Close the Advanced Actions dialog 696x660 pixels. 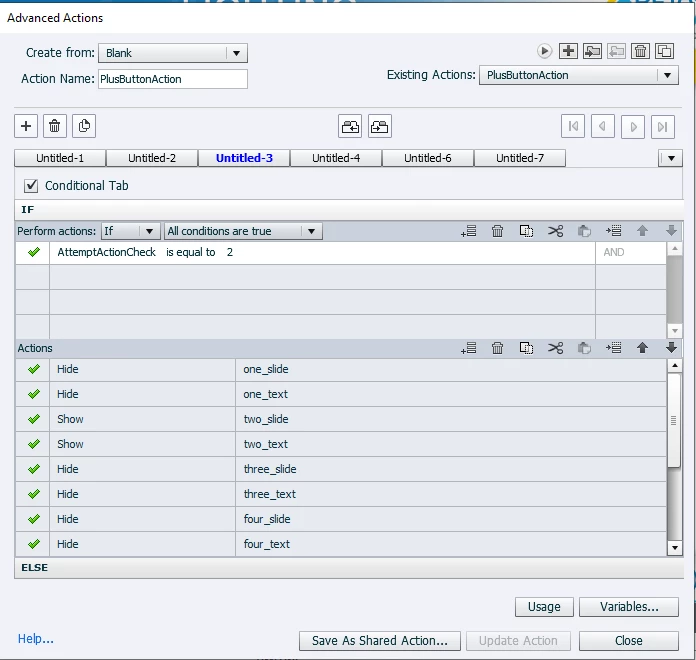pyautogui.click(x=629, y=641)
